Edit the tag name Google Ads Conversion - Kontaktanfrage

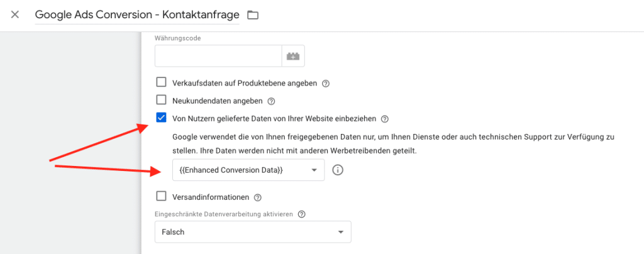[137, 15]
